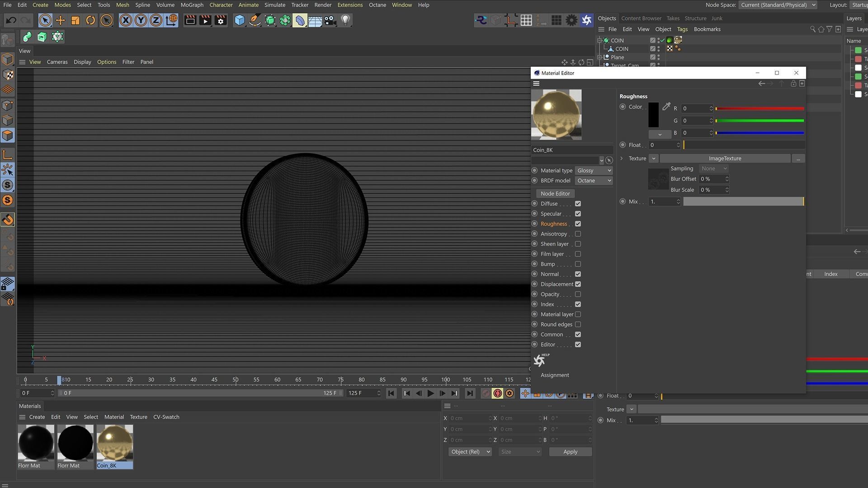Disable the Displacement channel checkbox
This screenshot has height=488, width=868.
coord(578,284)
